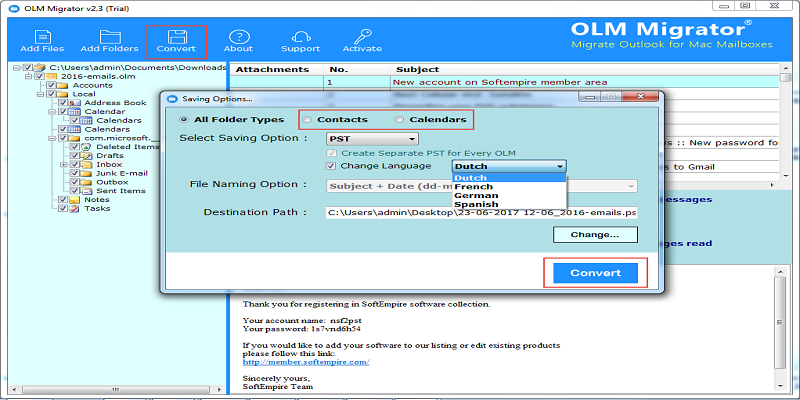800x400 pixels.
Task: Expand the Inbox folder node
Action: pyautogui.click(x=63, y=164)
